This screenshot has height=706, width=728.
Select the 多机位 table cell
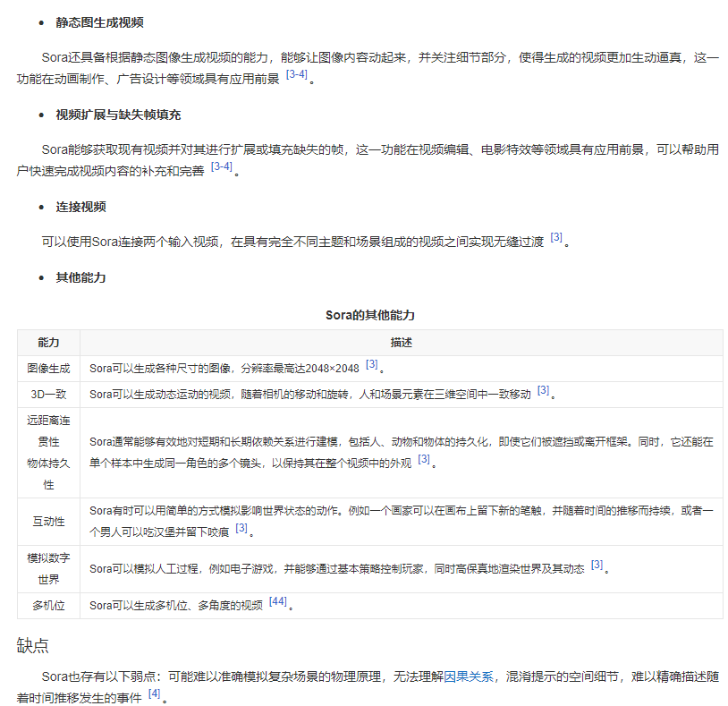(49, 606)
